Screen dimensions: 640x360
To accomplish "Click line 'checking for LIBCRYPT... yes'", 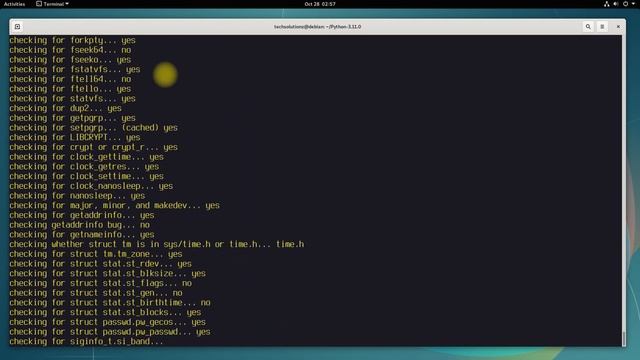I will coord(75,138).
